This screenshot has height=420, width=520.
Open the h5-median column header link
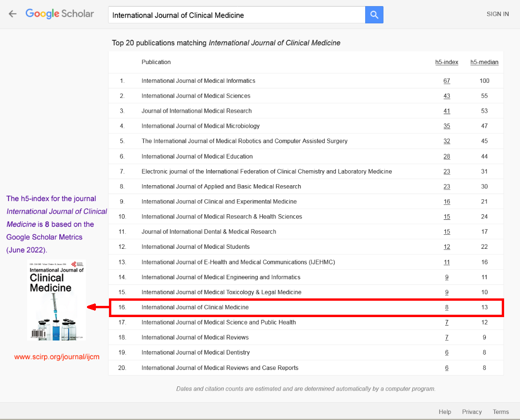click(x=484, y=62)
